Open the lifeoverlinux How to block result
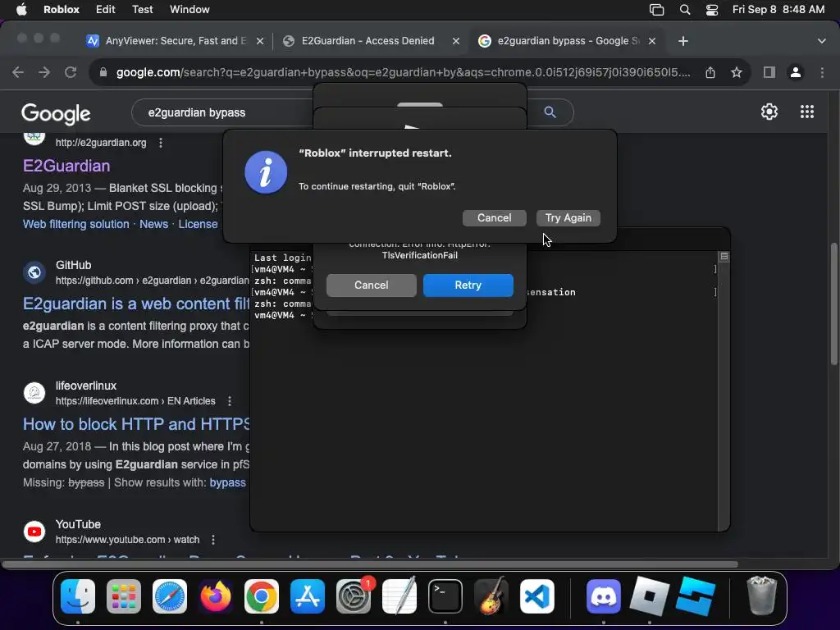The image size is (840, 630). coord(136,424)
